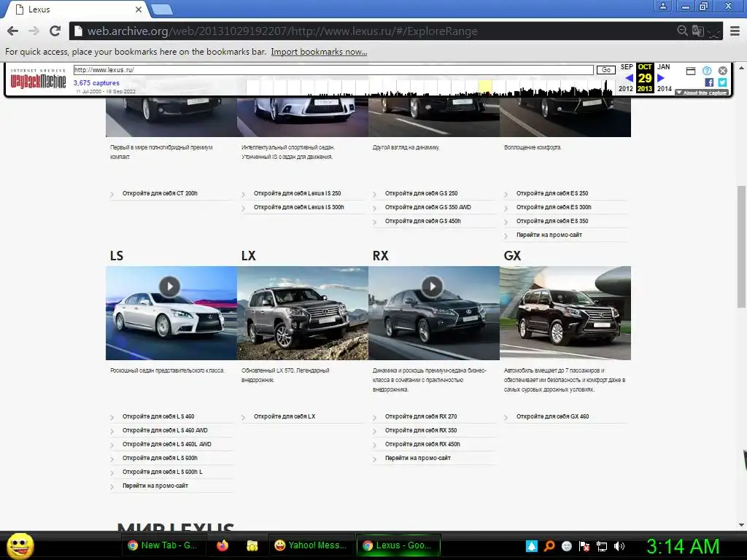Click the network tray icon
Screen dimensions: 747x560
602,546
